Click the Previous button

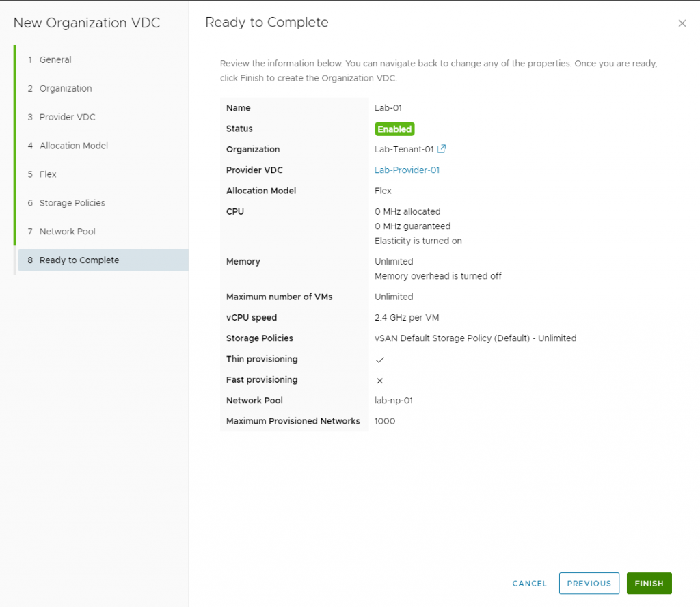tap(589, 583)
